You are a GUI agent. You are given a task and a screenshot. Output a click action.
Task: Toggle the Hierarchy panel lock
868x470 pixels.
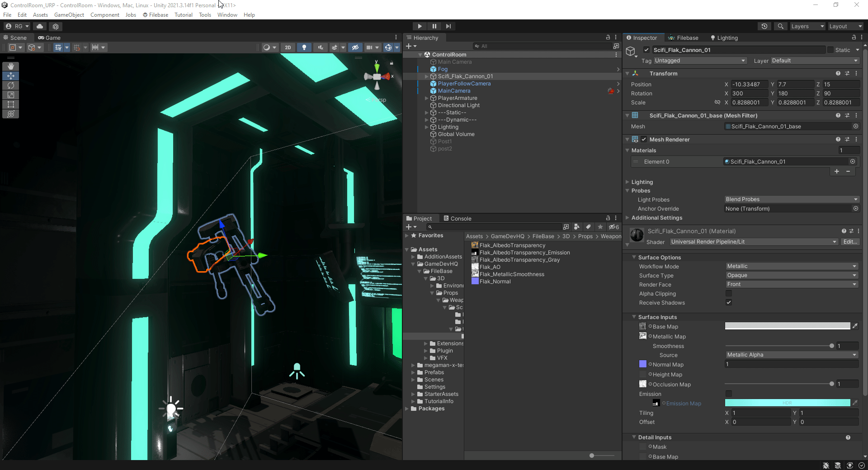pos(608,38)
